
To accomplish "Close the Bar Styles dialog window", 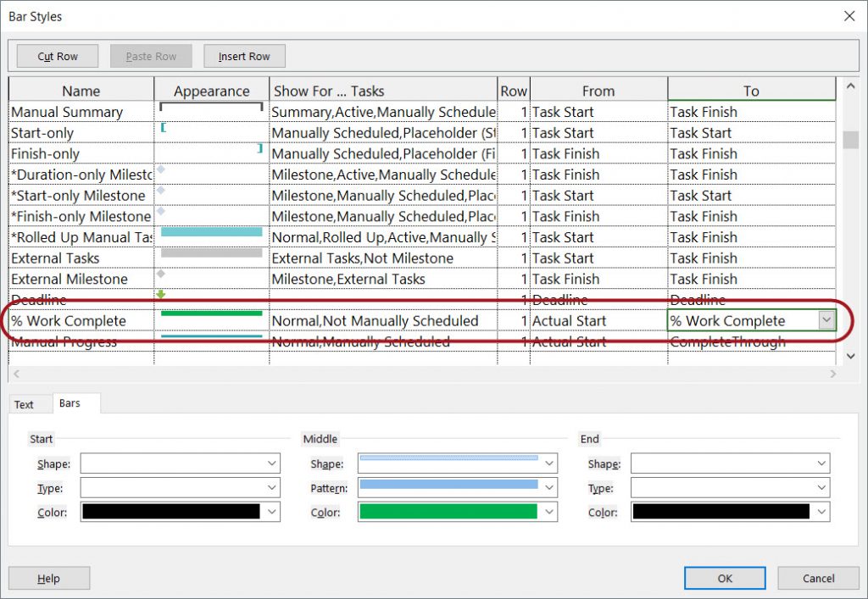I will (849, 16).
